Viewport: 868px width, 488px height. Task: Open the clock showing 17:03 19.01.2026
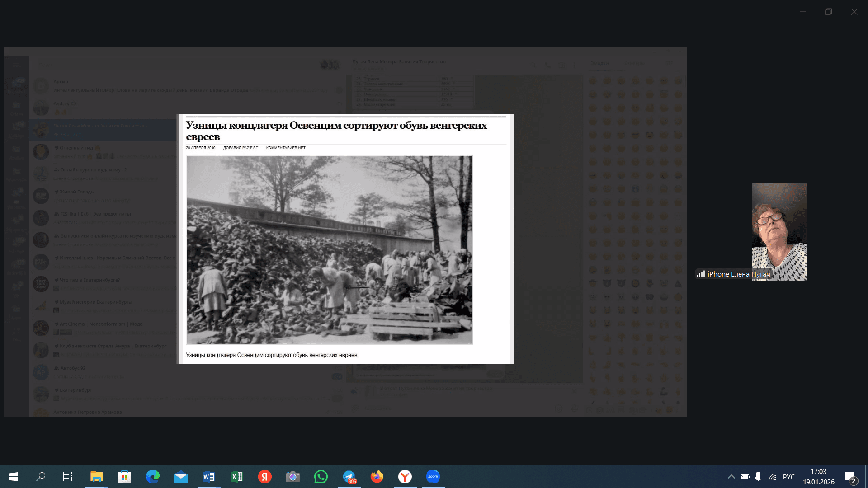tap(819, 477)
